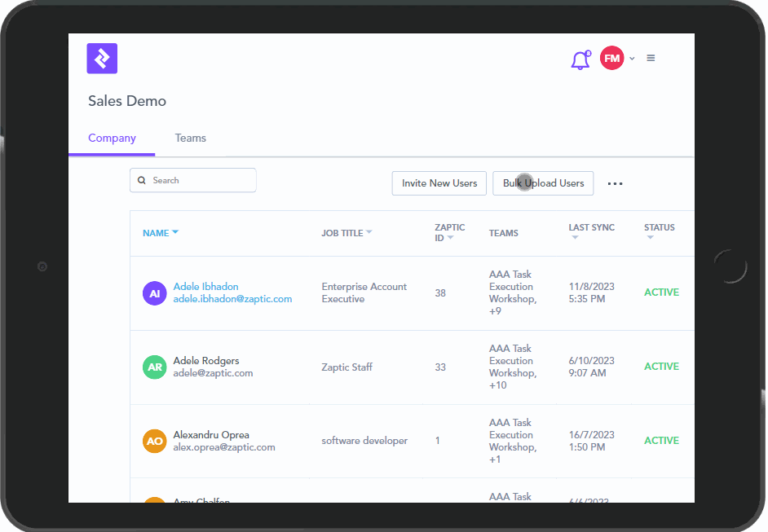Click the Bulk Upload Users button

(543, 183)
